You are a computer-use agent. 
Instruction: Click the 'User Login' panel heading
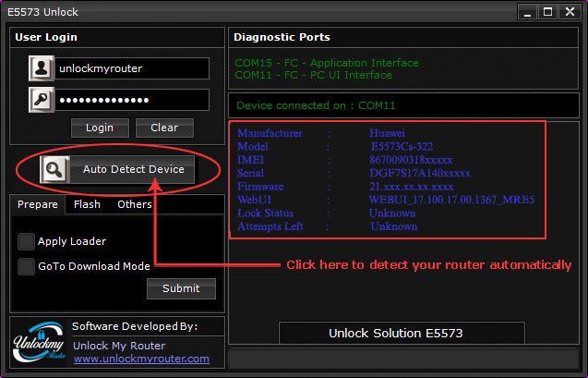pos(46,37)
